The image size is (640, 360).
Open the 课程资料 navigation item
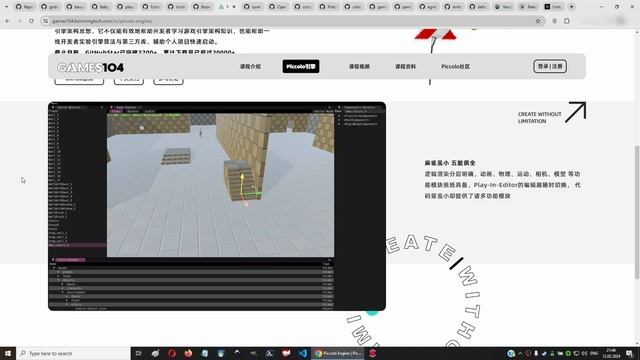(405, 67)
